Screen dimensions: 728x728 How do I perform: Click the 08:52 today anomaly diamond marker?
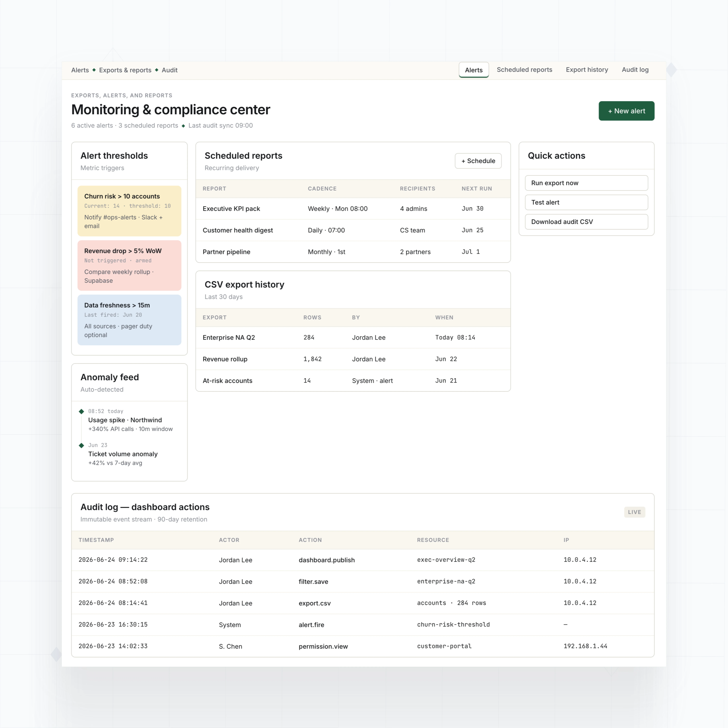tap(81, 411)
